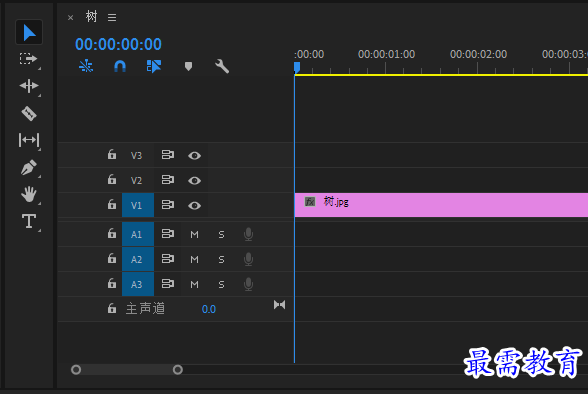
Task: Click left handle of timeline zoom scrollbar
Action: [x=76, y=370]
